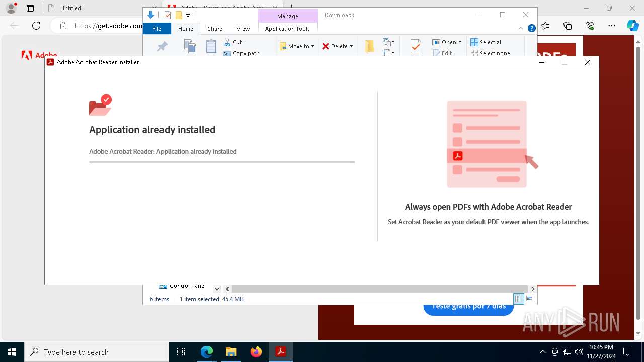Click the get.adobe.com address bar

pyautogui.click(x=109, y=26)
